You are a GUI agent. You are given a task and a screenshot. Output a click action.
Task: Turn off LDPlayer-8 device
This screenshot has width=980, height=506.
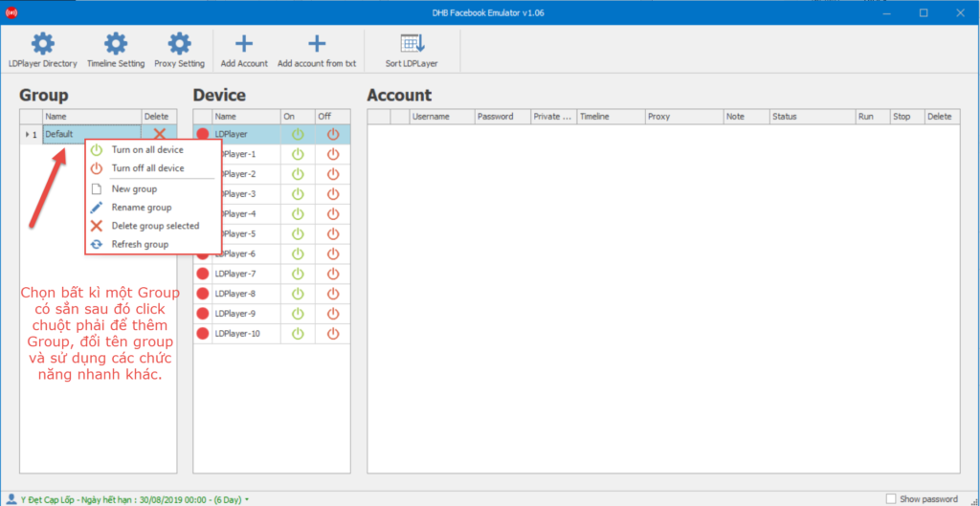[333, 294]
